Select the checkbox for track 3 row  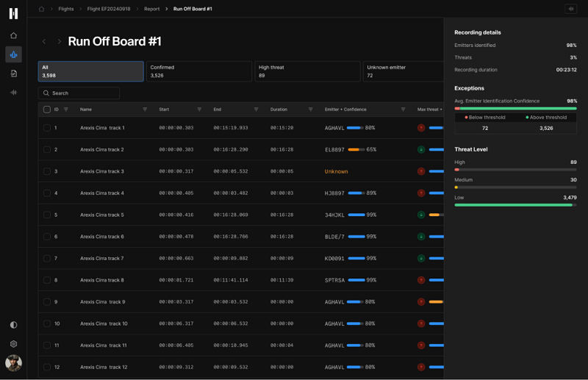(47, 171)
